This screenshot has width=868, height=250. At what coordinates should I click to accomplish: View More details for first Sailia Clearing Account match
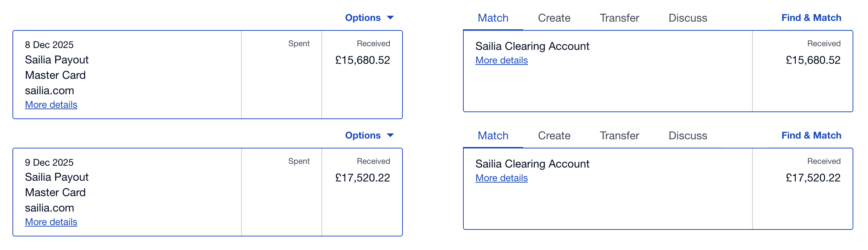(501, 60)
